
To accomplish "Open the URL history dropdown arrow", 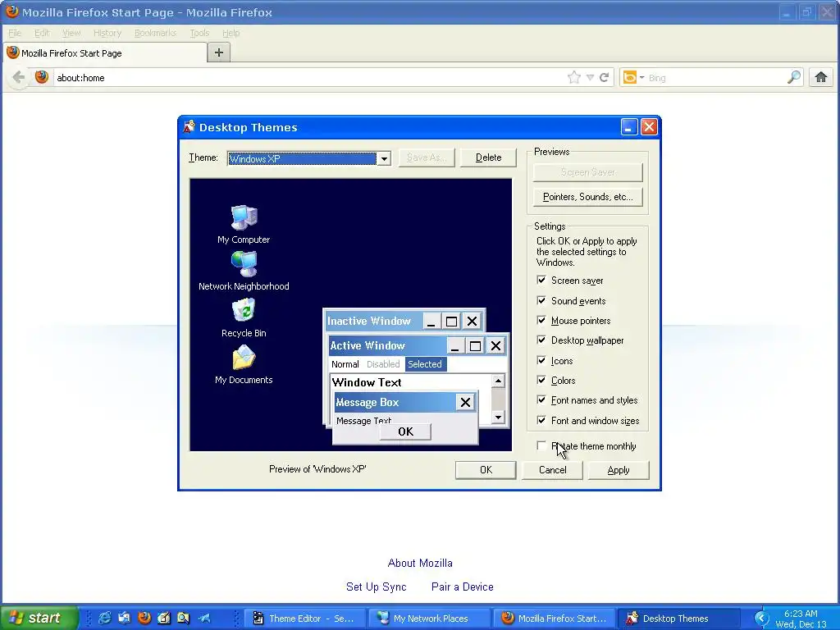I will [x=590, y=78].
